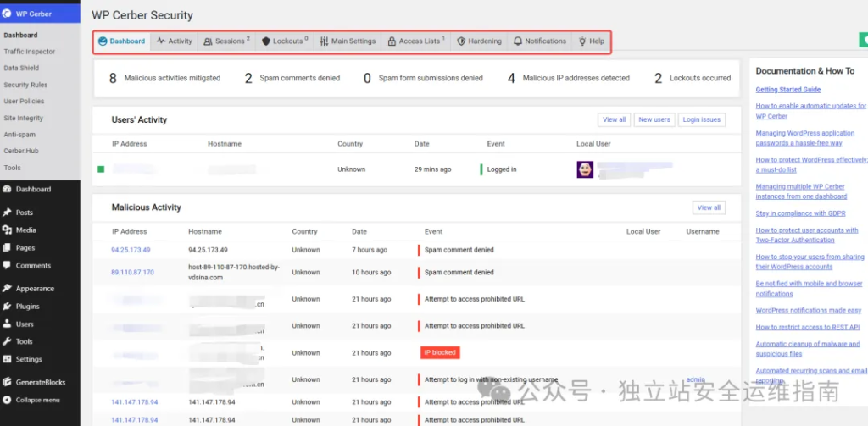The width and height of the screenshot is (868, 426).
Task: Click the Media icon in sidebar
Action: (7, 230)
